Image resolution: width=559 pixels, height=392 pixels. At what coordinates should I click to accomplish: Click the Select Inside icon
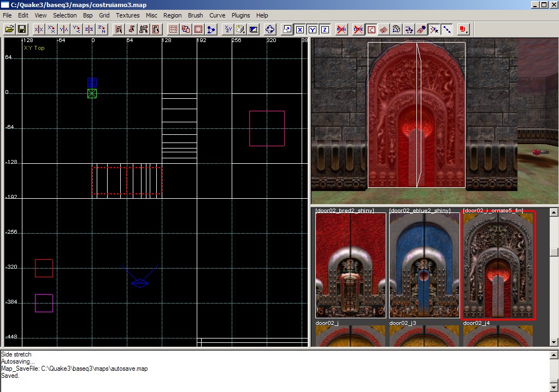click(156, 29)
